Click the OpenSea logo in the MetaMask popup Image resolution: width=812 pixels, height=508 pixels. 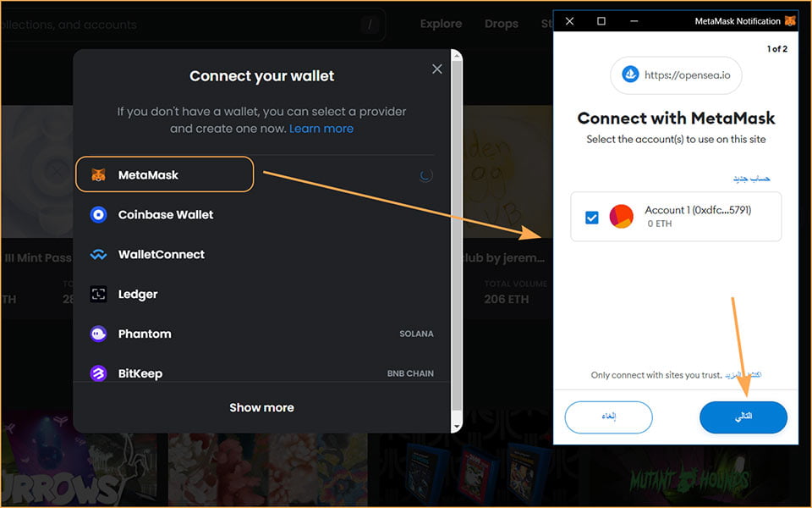pyautogui.click(x=630, y=75)
